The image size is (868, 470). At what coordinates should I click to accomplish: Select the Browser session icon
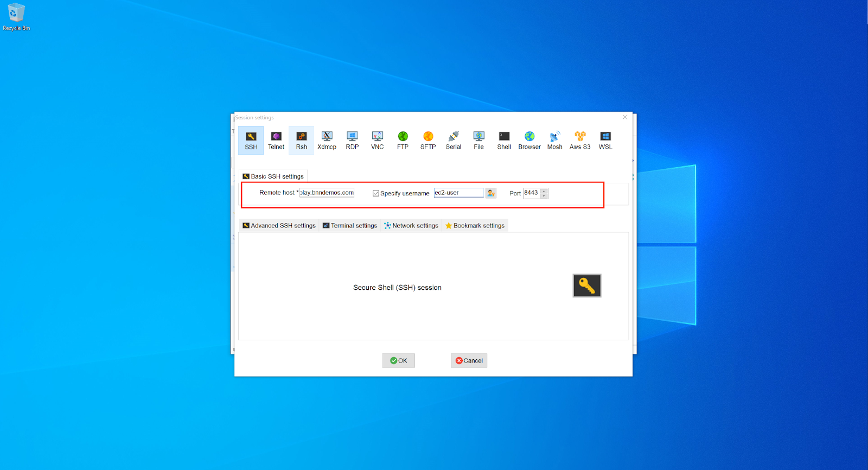coord(529,141)
